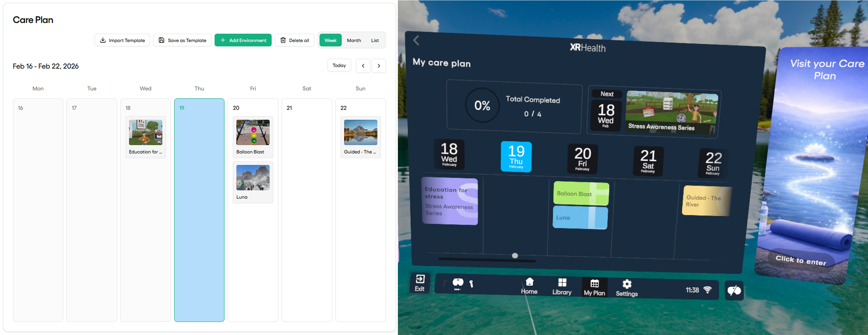Select the 21 Sat February day tile
The height and width of the screenshot is (335, 868).
648,161
